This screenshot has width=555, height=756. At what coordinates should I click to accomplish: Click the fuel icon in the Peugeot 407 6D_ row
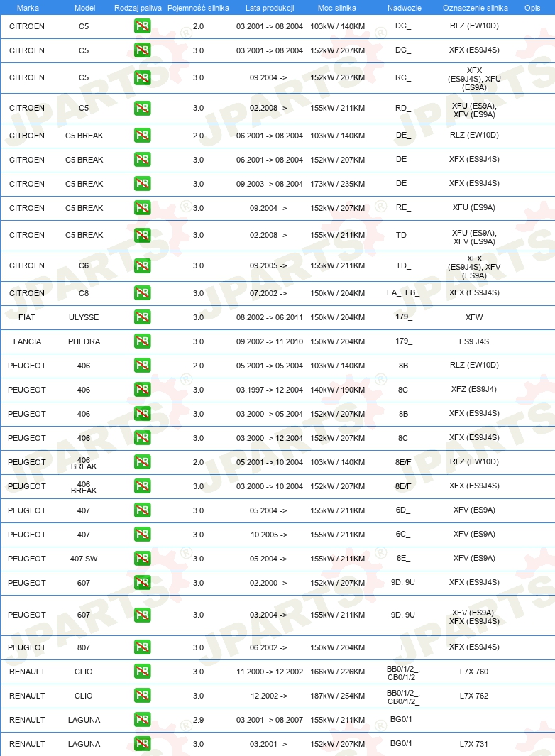tap(142, 510)
